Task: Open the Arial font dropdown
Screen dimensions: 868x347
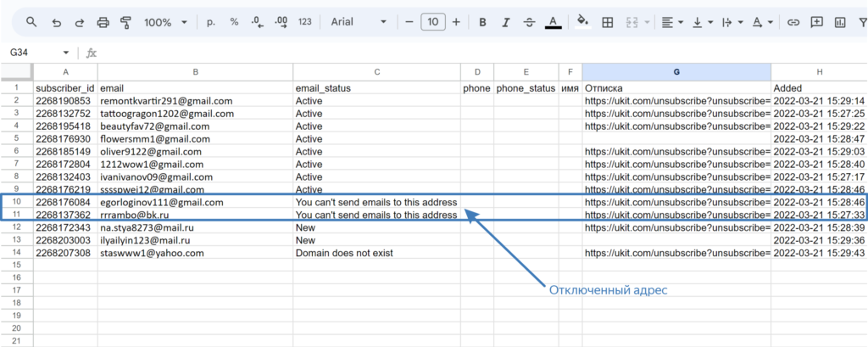Action: pyautogui.click(x=359, y=22)
